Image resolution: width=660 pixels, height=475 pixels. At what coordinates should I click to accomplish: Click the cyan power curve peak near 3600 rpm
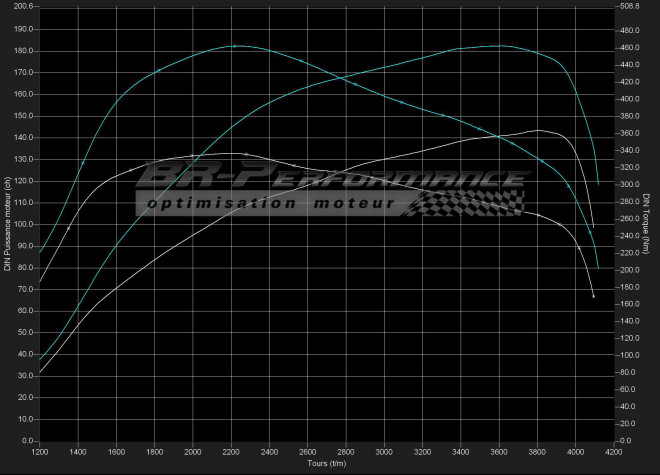pyautogui.click(x=500, y=46)
